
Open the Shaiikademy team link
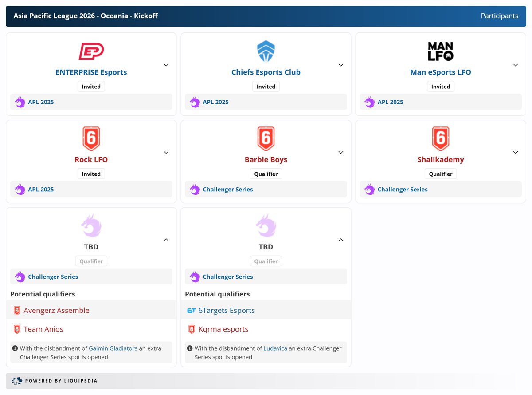point(441,160)
